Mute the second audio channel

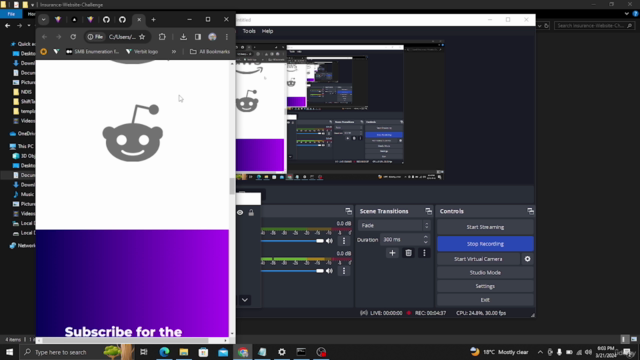tap(329, 271)
